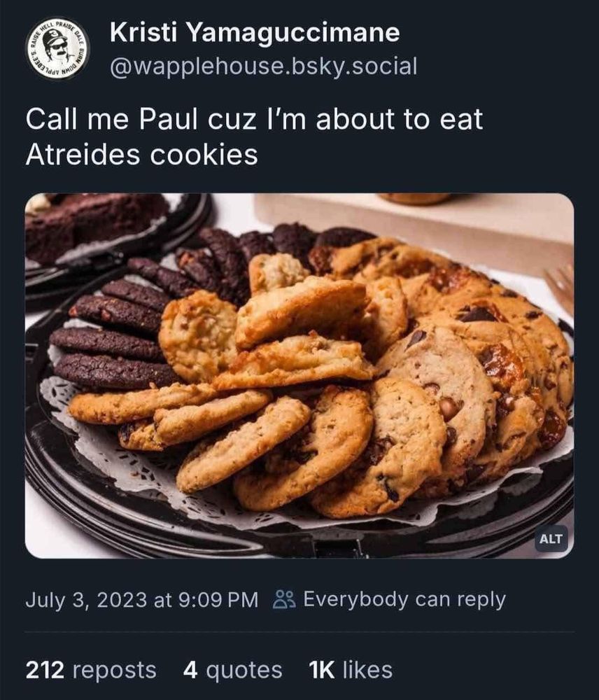
Task: Open Kristi Yamaguccimane's profile avatar
Action: pyautogui.click(x=59, y=48)
